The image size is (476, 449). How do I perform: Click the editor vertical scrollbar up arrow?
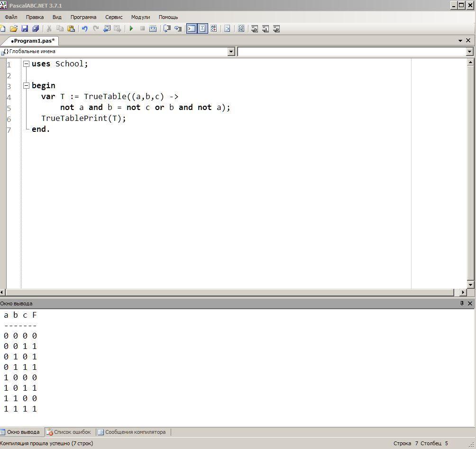pyautogui.click(x=470, y=62)
